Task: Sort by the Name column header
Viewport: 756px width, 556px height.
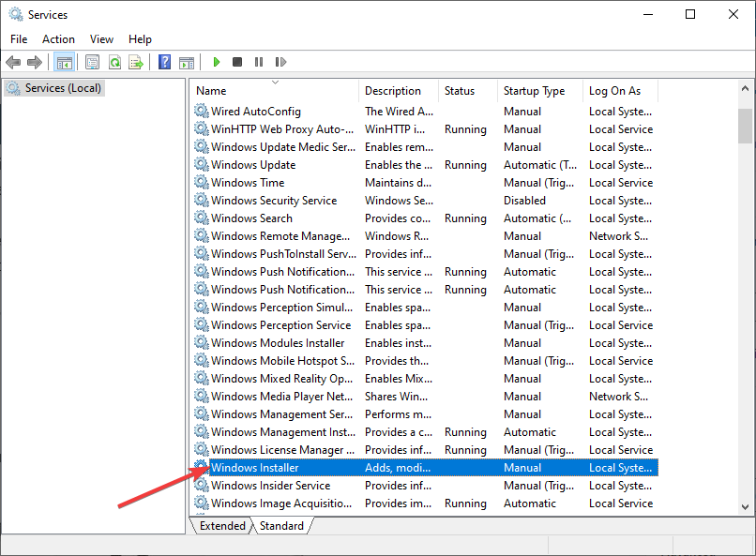Action: (275, 91)
